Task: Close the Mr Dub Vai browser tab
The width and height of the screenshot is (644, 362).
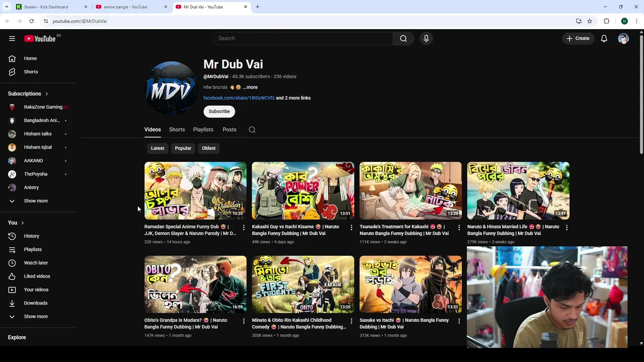Action: point(246,7)
